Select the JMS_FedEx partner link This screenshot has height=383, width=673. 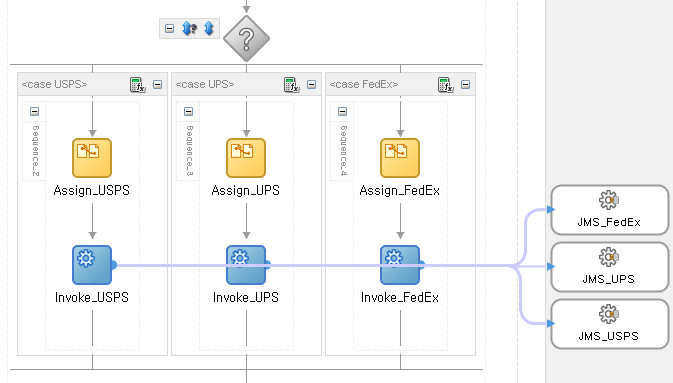click(x=609, y=210)
